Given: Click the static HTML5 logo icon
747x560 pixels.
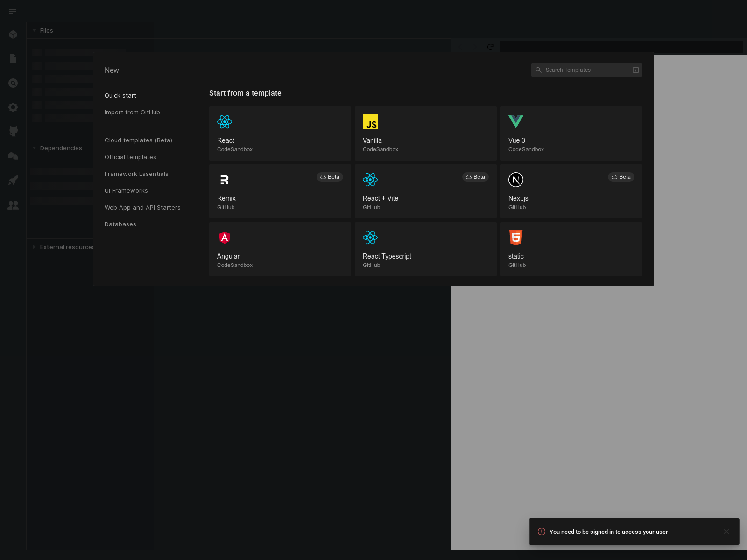Looking at the screenshot, I should [x=516, y=238].
